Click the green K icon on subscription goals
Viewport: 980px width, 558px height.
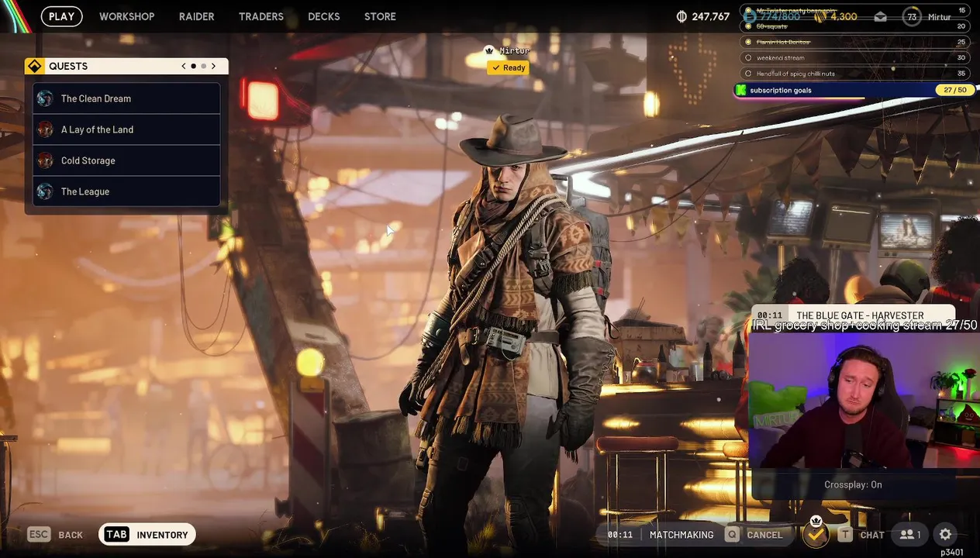(x=741, y=90)
